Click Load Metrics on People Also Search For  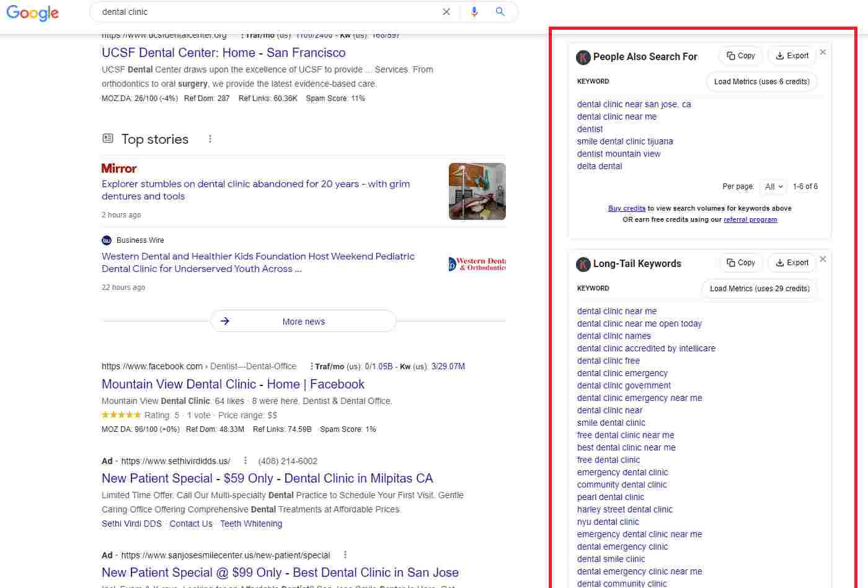[x=761, y=81]
